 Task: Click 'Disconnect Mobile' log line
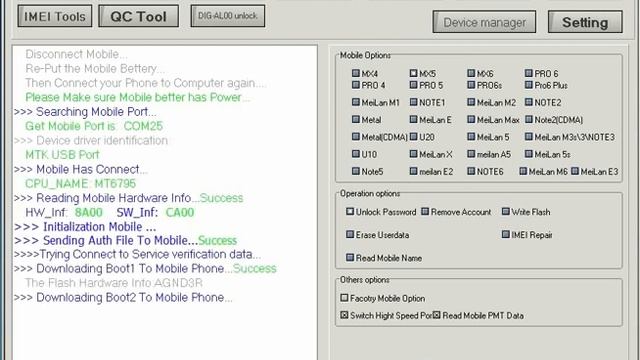tap(76, 54)
